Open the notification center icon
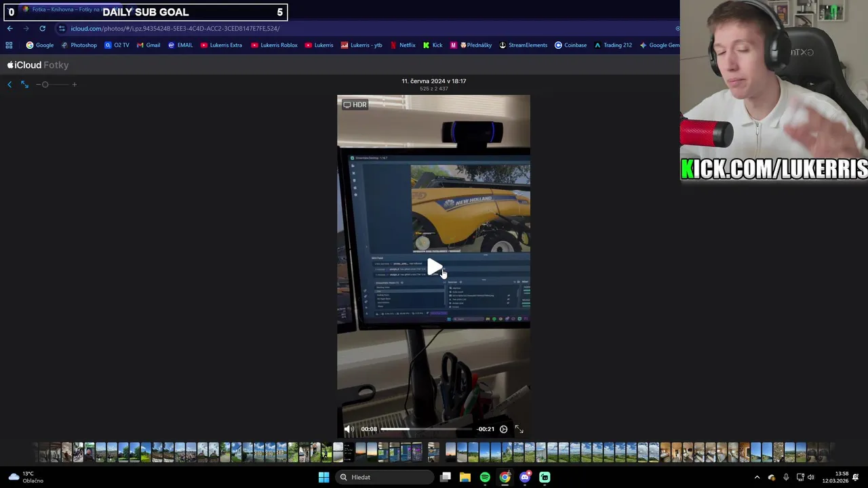 coord(856,477)
